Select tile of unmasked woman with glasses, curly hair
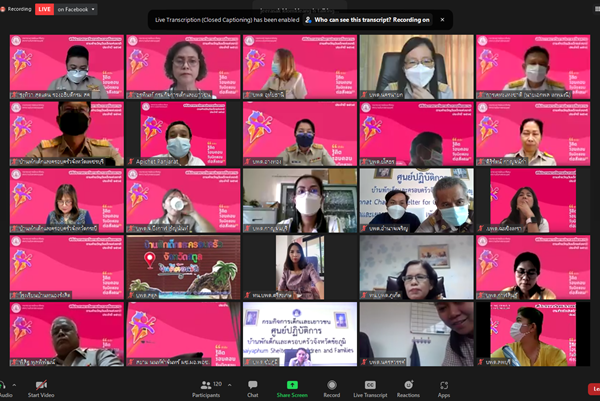The image size is (600, 401). (183, 67)
